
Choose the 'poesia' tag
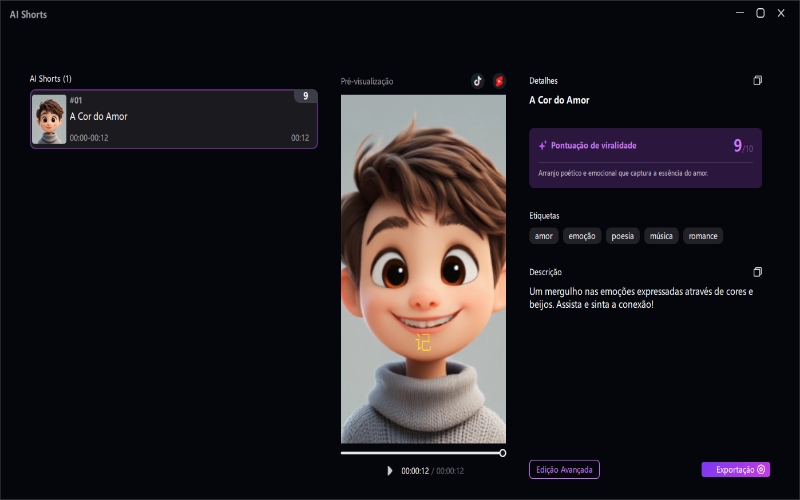(x=622, y=236)
